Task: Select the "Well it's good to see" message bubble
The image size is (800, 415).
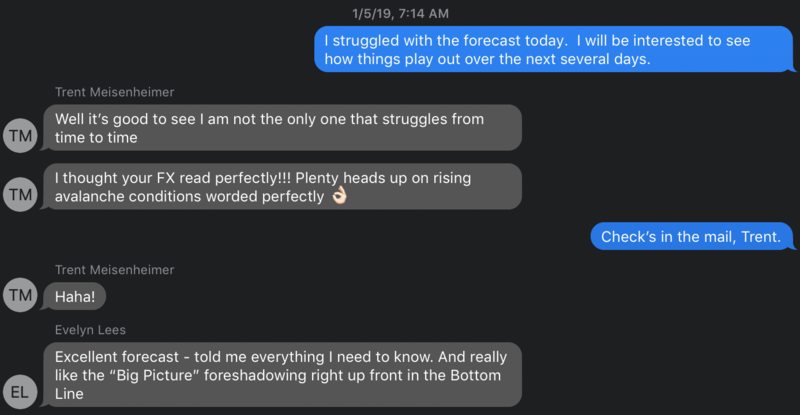Action: (283, 128)
